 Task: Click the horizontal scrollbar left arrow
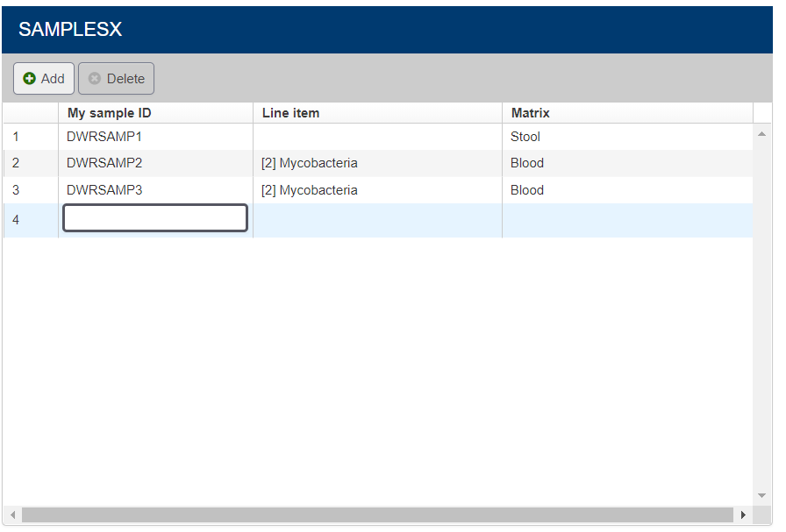(x=12, y=514)
